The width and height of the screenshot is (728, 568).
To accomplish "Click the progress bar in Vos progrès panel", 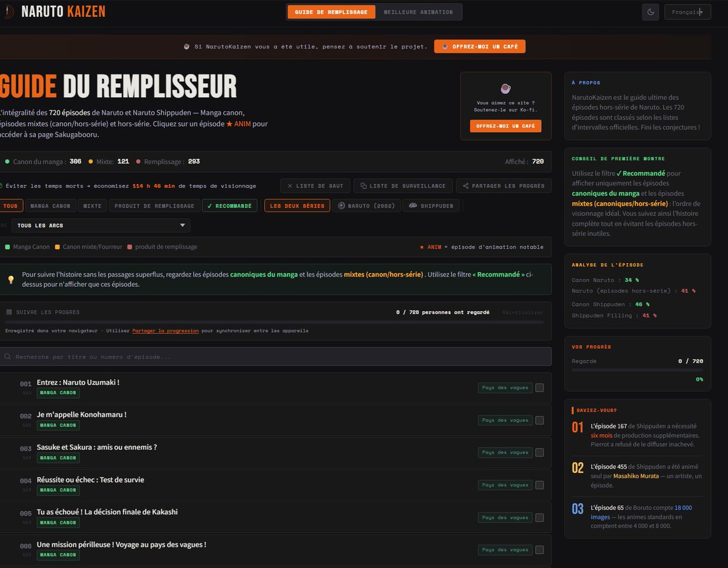I will 637,370.
